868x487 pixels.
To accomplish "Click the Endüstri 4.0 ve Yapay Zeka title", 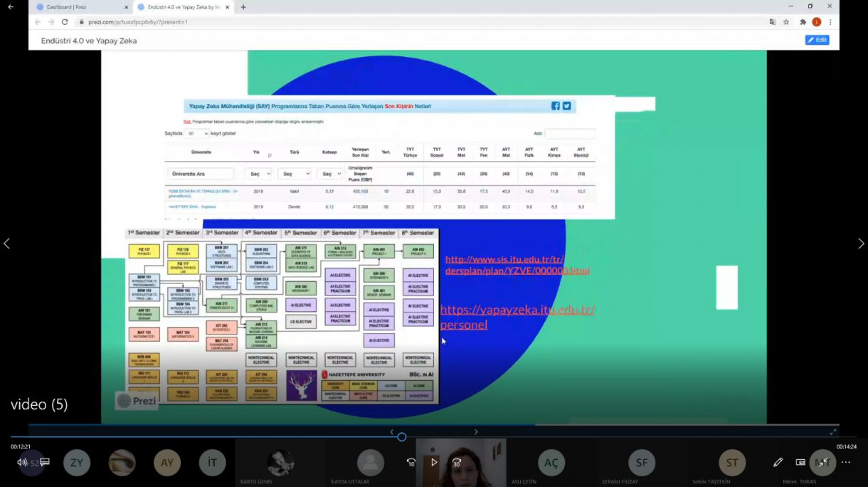I will click(89, 41).
